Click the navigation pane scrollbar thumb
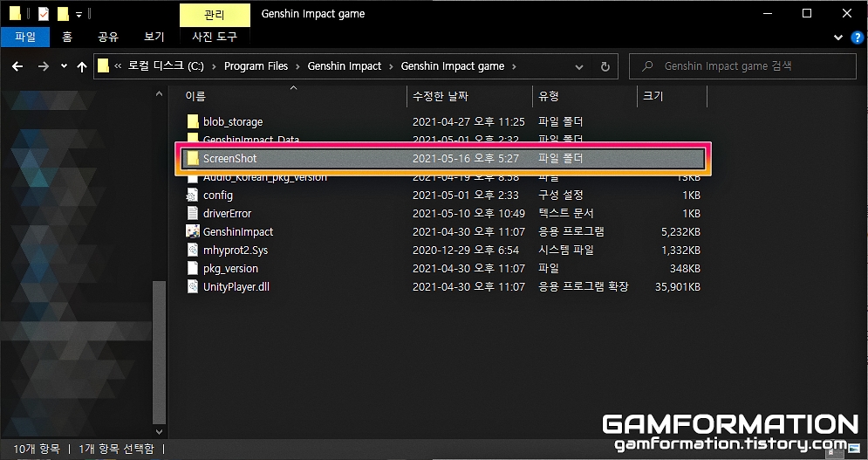Image resolution: width=868 pixels, height=460 pixels. pos(160,352)
